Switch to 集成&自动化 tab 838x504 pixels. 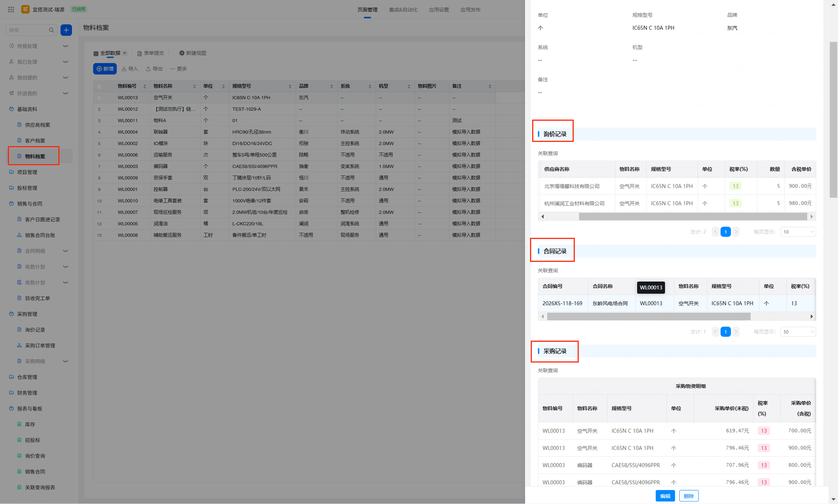click(403, 10)
